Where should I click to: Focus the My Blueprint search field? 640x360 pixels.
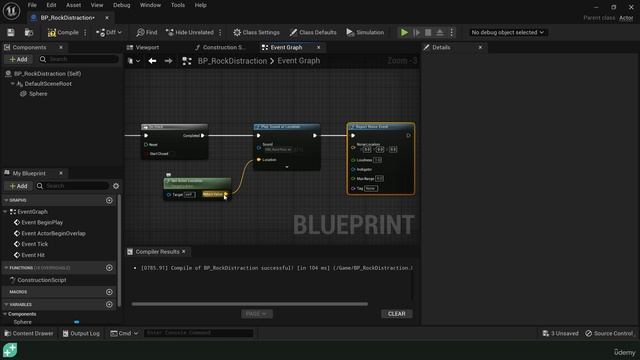[73, 186]
